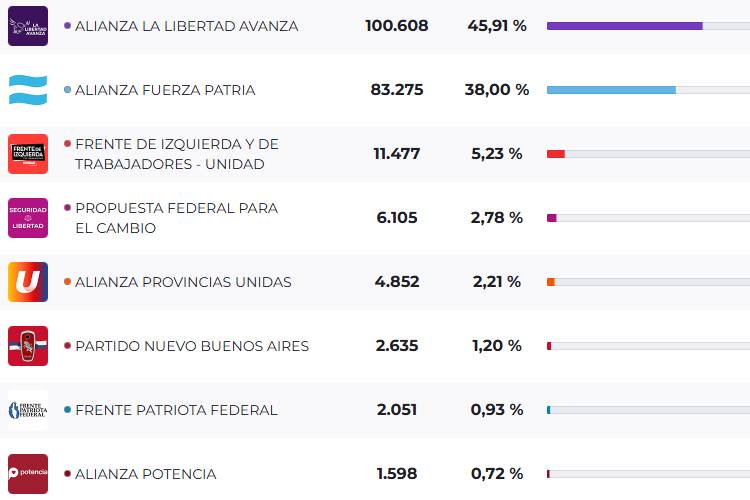
Task: Click the Provincias Unidas orange U logo
Action: (x=27, y=282)
